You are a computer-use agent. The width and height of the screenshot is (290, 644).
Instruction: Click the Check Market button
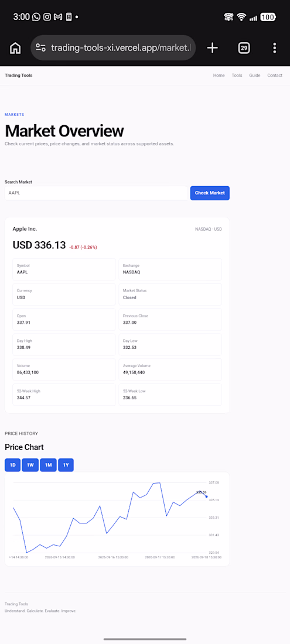(210, 193)
